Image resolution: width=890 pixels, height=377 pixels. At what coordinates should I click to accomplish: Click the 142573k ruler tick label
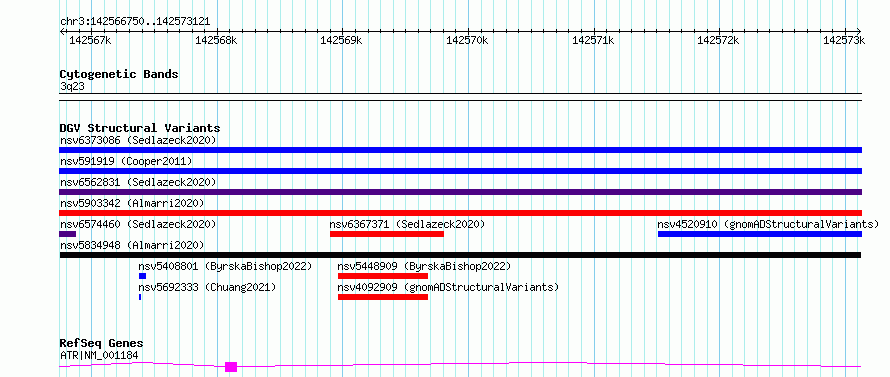point(844,40)
